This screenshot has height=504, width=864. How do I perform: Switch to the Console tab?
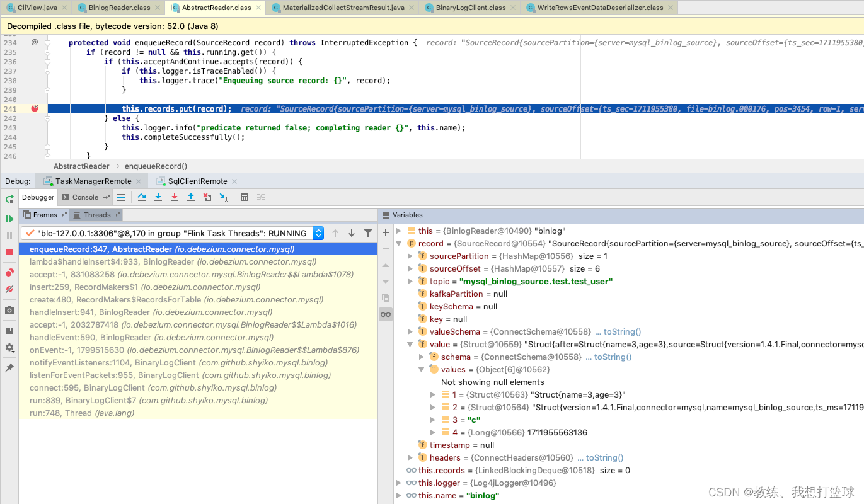click(85, 197)
